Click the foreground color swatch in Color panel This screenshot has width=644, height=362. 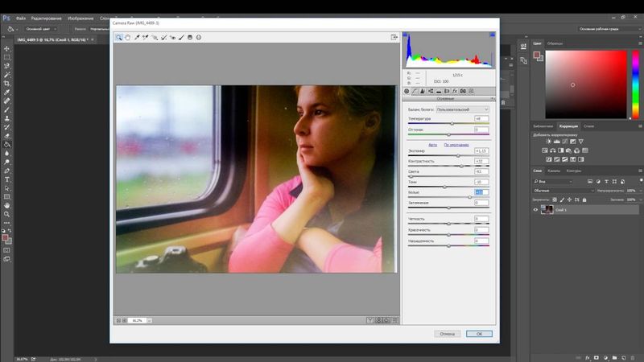coord(536,55)
